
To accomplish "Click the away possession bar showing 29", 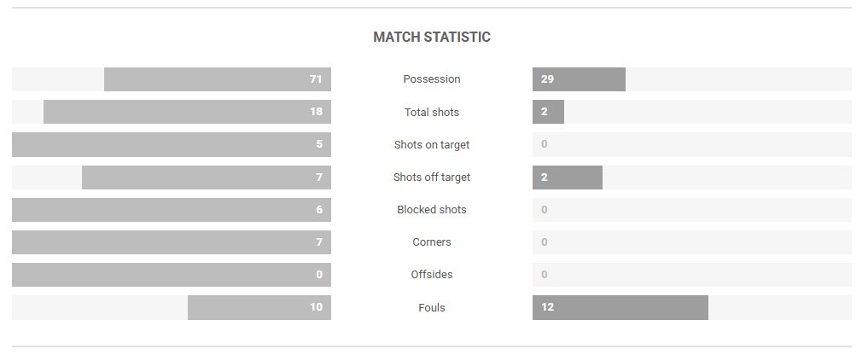I will [x=579, y=79].
